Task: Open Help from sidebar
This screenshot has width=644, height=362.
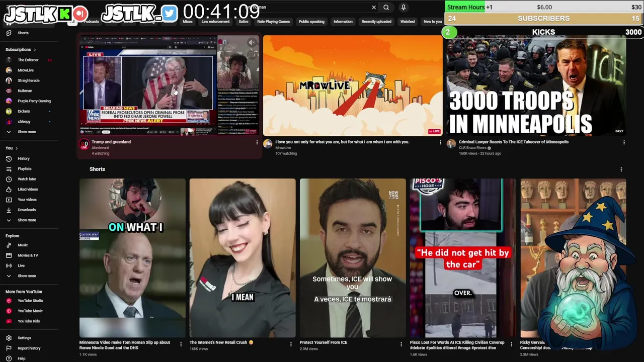Action: (21, 358)
